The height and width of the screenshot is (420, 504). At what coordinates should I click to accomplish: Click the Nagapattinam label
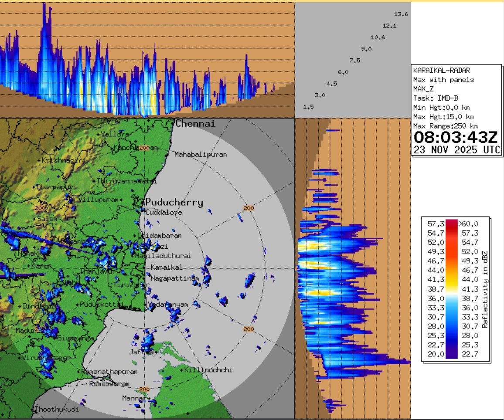tap(174, 278)
